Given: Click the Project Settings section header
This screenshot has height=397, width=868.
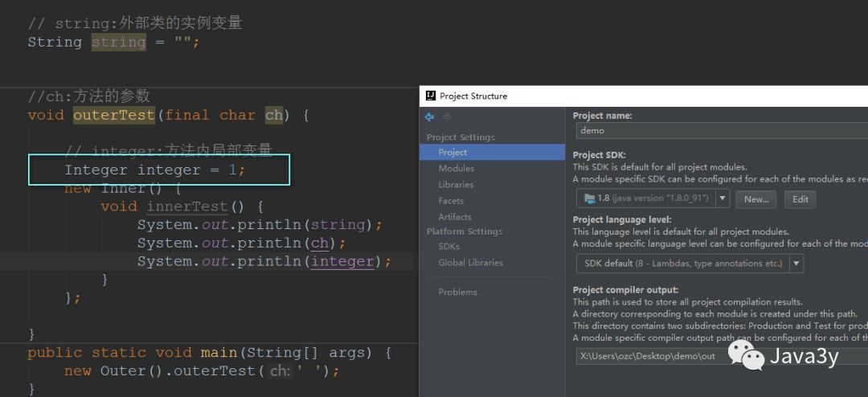Looking at the screenshot, I should coord(461,137).
